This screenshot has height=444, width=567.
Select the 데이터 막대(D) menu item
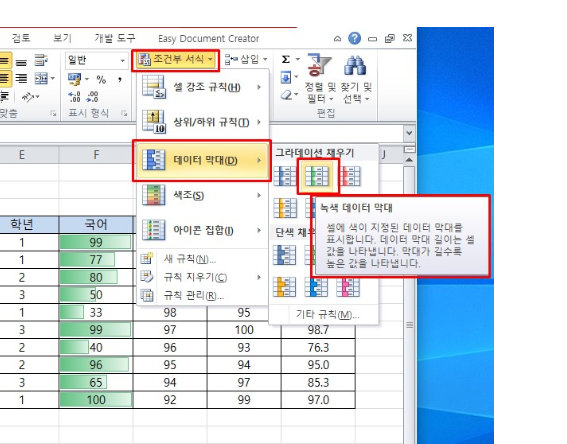[203, 161]
